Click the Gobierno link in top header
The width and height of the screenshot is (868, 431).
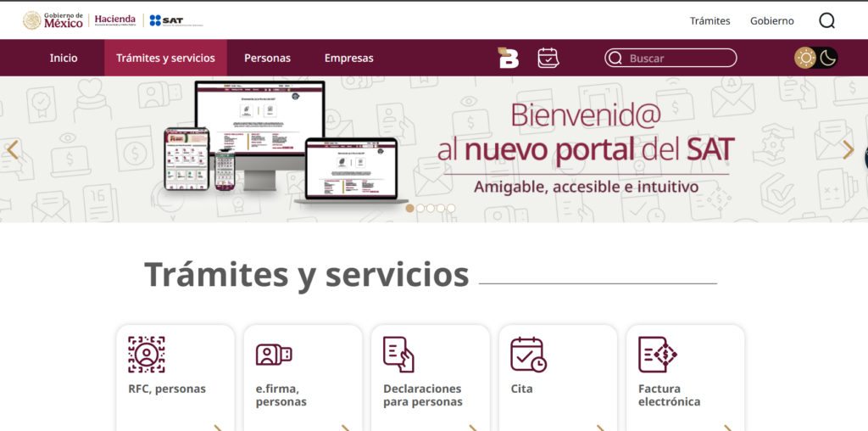coord(771,21)
